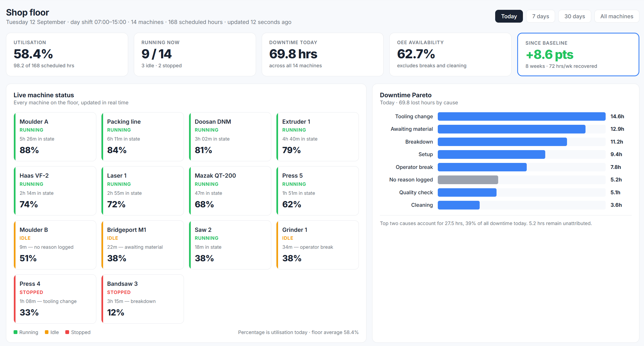Click the 9.4h setup value

point(616,154)
